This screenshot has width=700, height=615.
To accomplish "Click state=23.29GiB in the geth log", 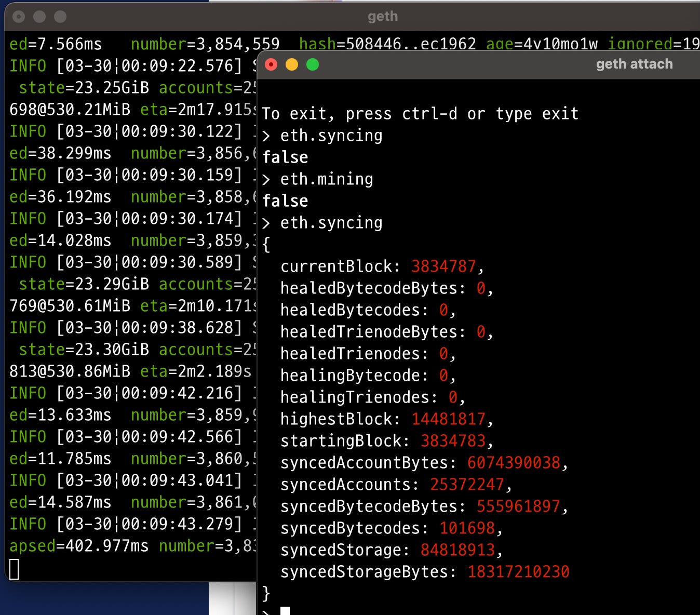I will click(84, 284).
